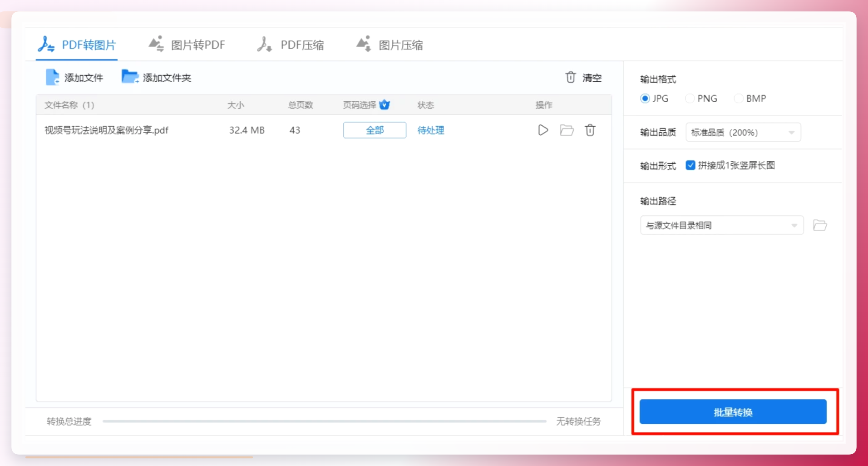
Task: Switch to the PDF转图片 tab
Action: [x=77, y=45]
